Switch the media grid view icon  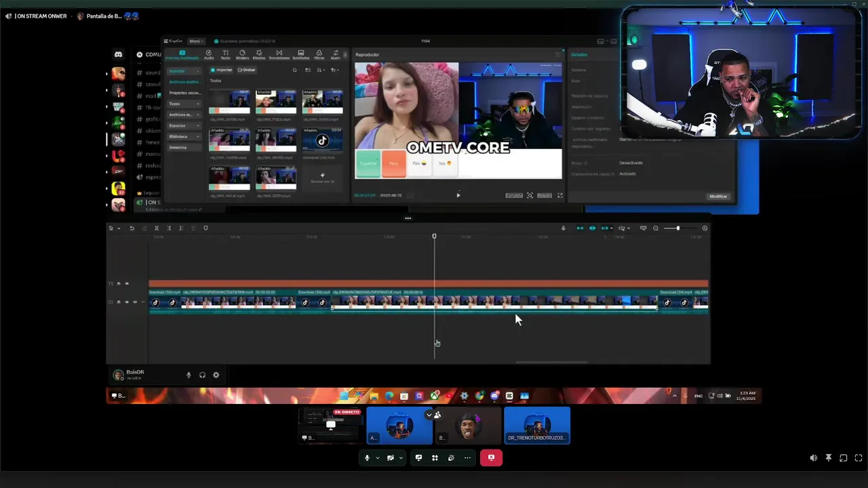(x=308, y=70)
